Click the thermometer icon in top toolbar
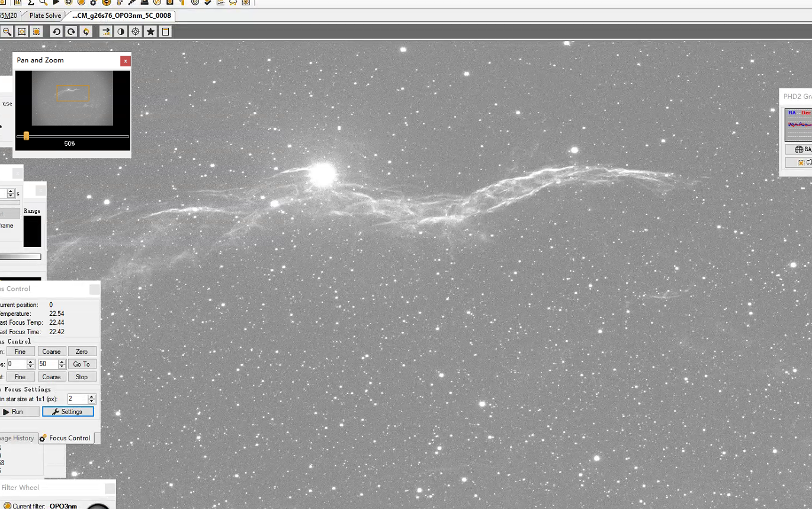The height and width of the screenshot is (509, 812). pos(120,2)
